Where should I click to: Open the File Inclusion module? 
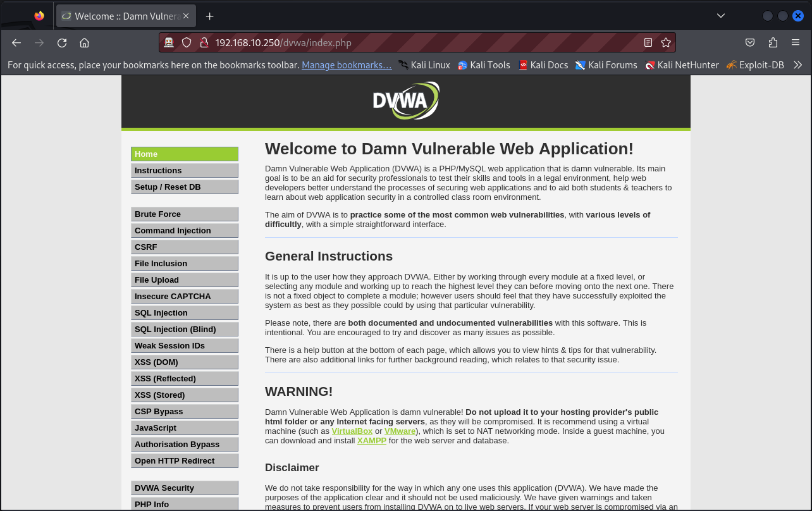185,263
